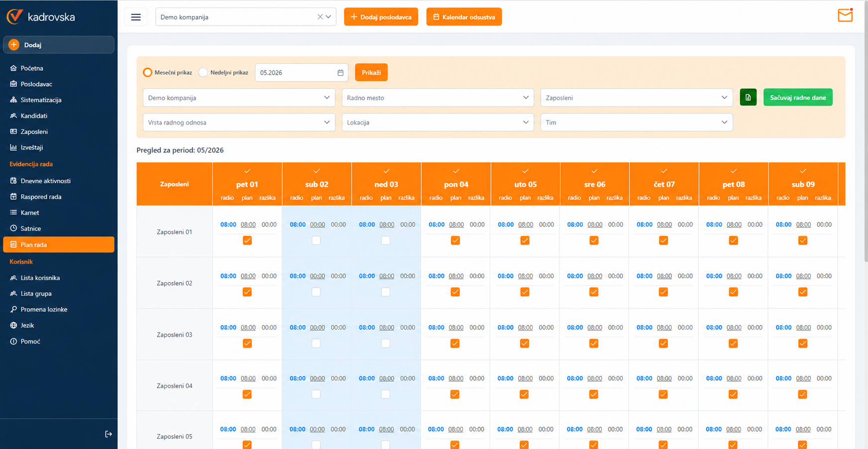Open the calendar icon in date field

(340, 73)
